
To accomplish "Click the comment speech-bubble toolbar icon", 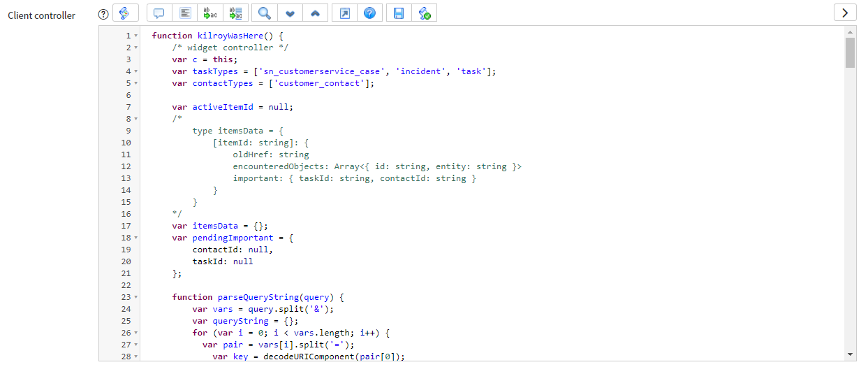I will click(159, 13).
